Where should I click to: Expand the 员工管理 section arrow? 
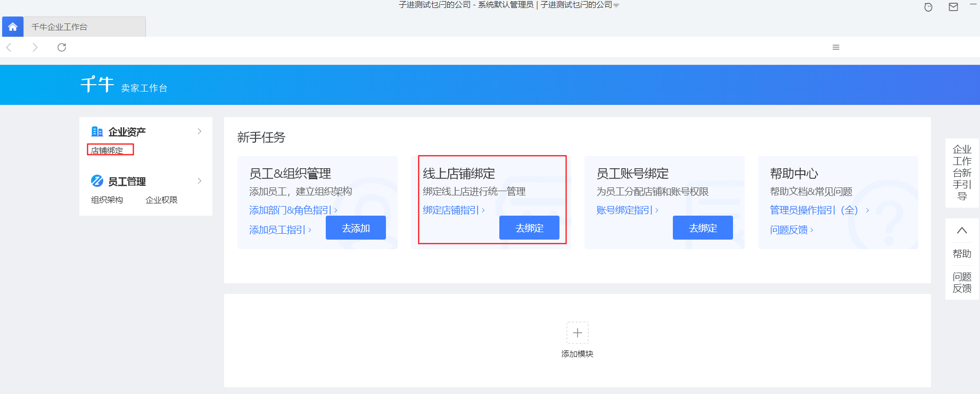coord(200,181)
